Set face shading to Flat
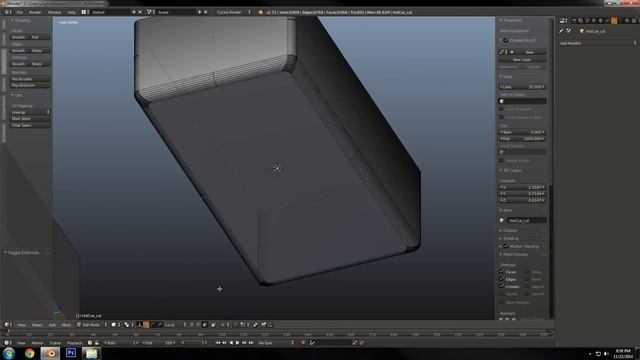 [39, 37]
